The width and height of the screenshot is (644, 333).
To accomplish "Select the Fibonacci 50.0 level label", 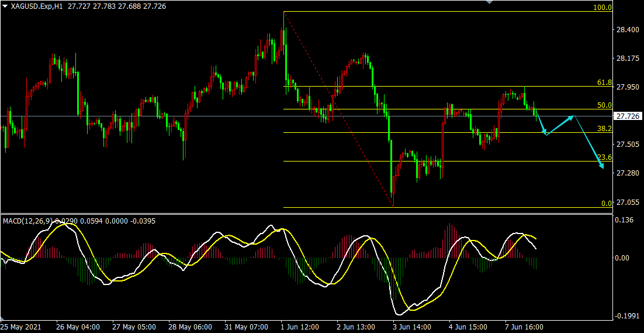I will coord(604,105).
